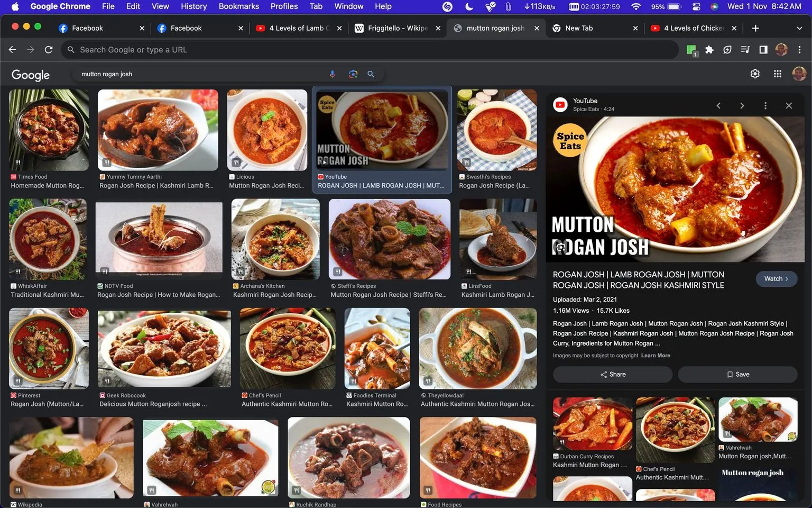This screenshot has height=508, width=812.
Task: Toggle Do Not Disturb moon icon
Action: 468,6
